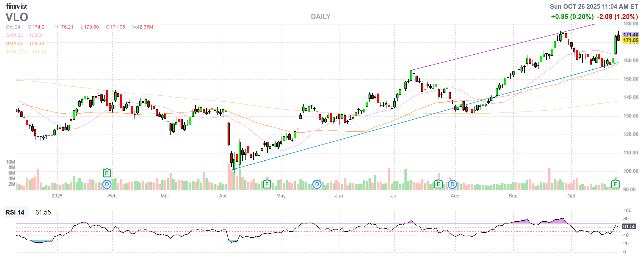Click the SMA 200 legend label
Image resolution: width=644 pixels, height=259 pixels.
point(16,52)
